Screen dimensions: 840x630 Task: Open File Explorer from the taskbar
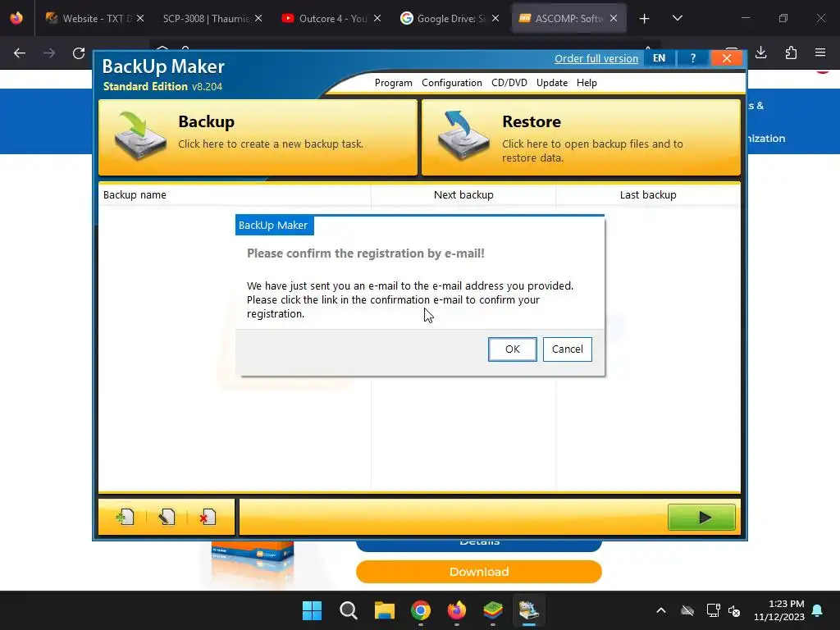coord(384,610)
